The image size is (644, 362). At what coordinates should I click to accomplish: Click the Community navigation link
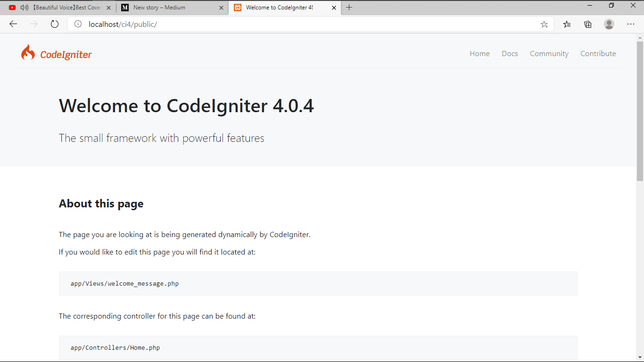coord(549,53)
